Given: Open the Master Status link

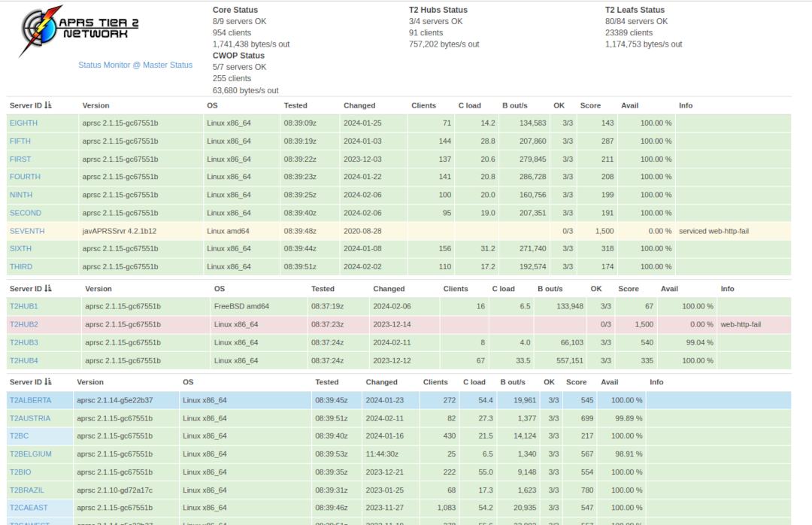Looking at the screenshot, I should [x=168, y=65].
